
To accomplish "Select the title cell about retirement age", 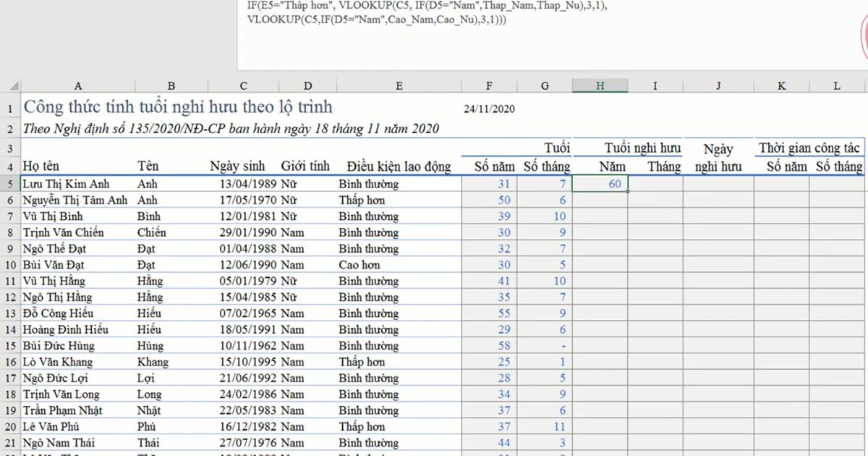I will pos(178,107).
